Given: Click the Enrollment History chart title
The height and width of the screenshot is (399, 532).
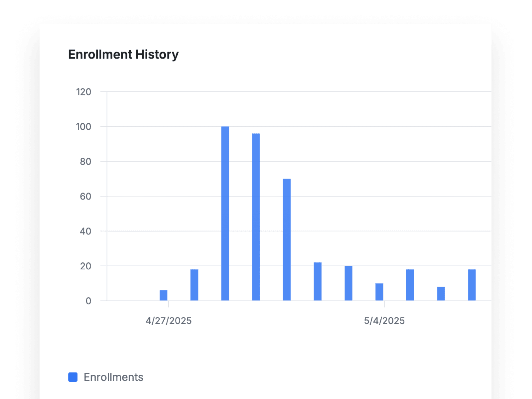Looking at the screenshot, I should point(123,54).
